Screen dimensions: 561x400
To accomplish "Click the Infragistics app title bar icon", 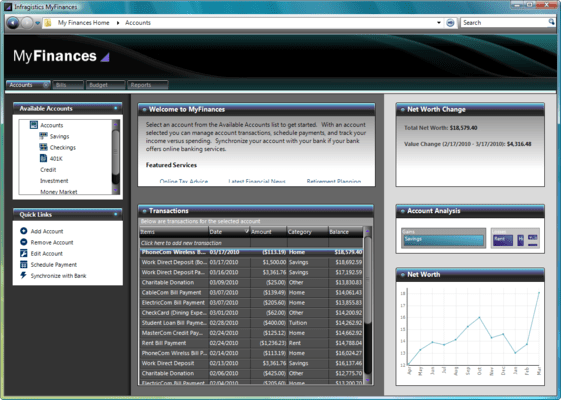I will (8, 6).
